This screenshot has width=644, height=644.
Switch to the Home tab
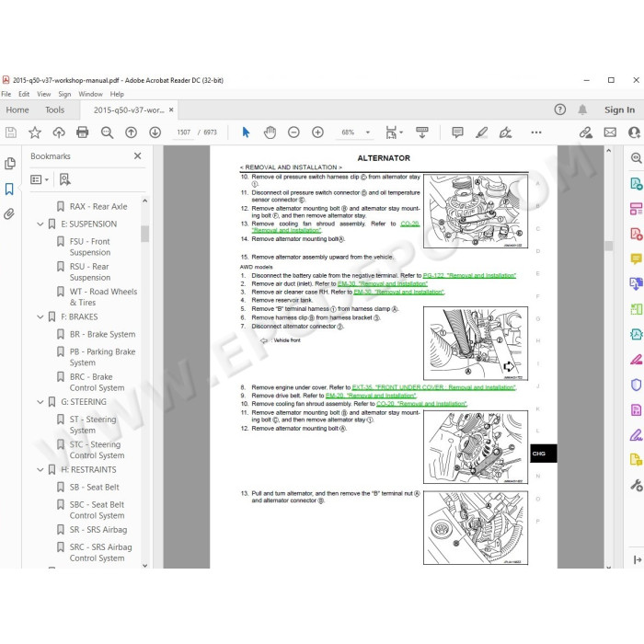click(17, 109)
